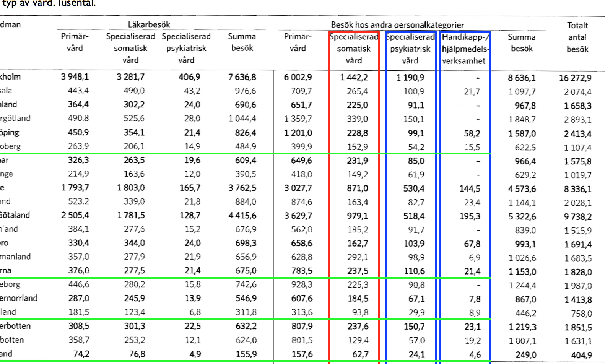Select the cell '67,8'
The image size is (605, 364).
click(x=472, y=244)
